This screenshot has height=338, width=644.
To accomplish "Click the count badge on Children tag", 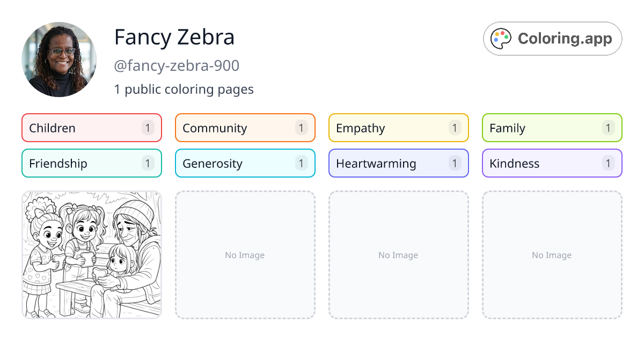I will [x=148, y=128].
